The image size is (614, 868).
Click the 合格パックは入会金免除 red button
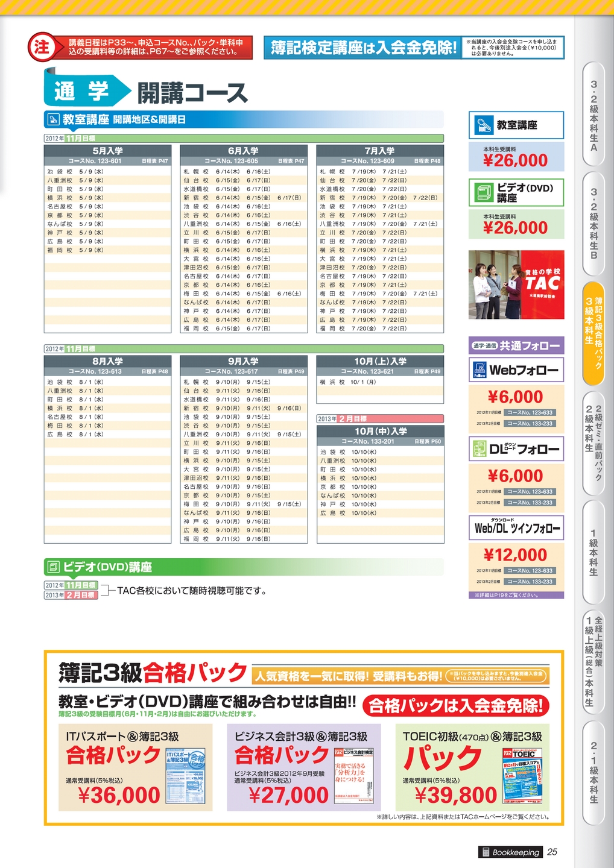click(x=457, y=705)
